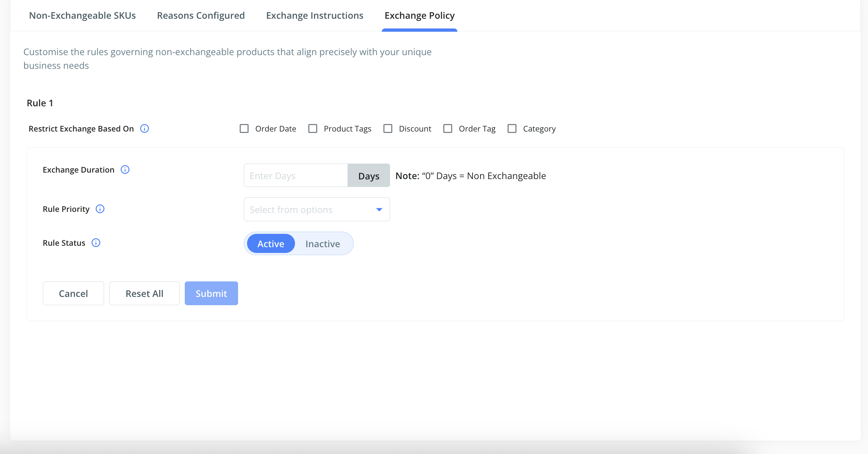Go to Exchange Instructions tab

click(x=314, y=15)
